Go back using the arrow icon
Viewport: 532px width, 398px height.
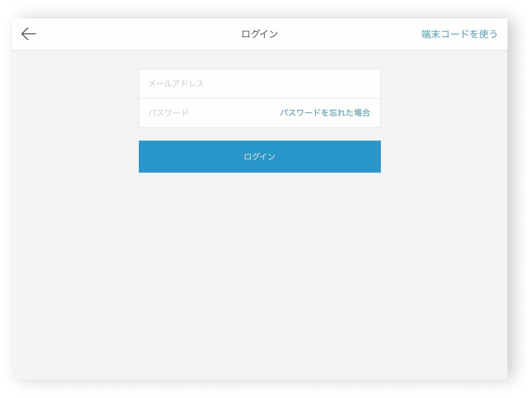(x=28, y=34)
